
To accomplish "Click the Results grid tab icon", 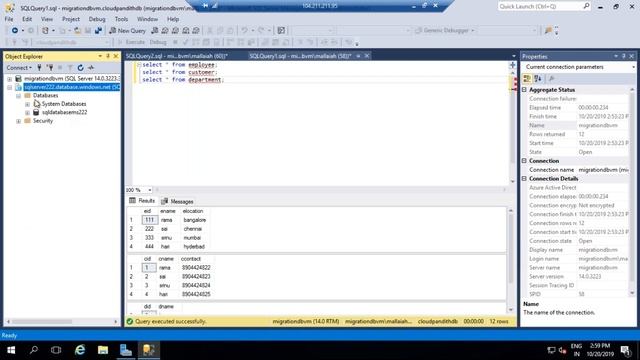I will (x=132, y=200).
